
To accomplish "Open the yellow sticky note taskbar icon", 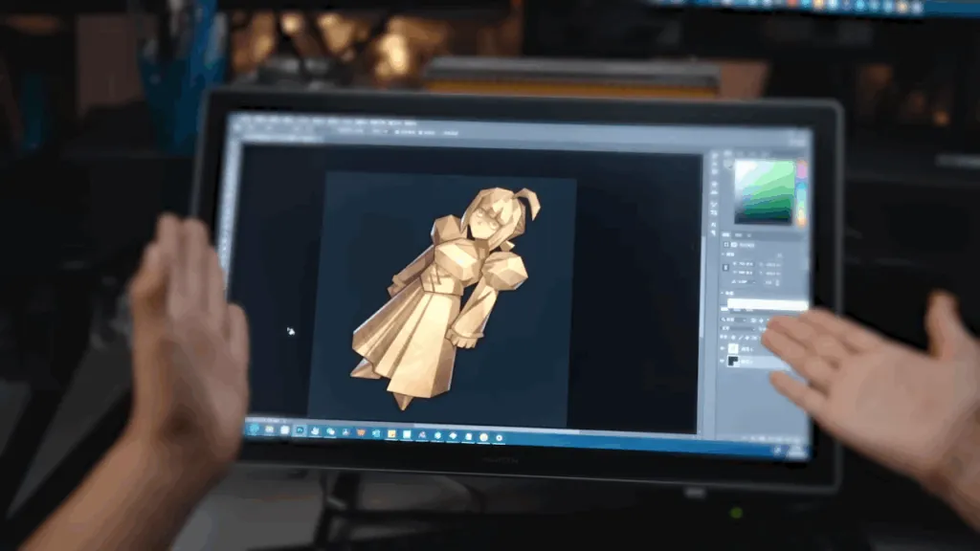I will (391, 434).
